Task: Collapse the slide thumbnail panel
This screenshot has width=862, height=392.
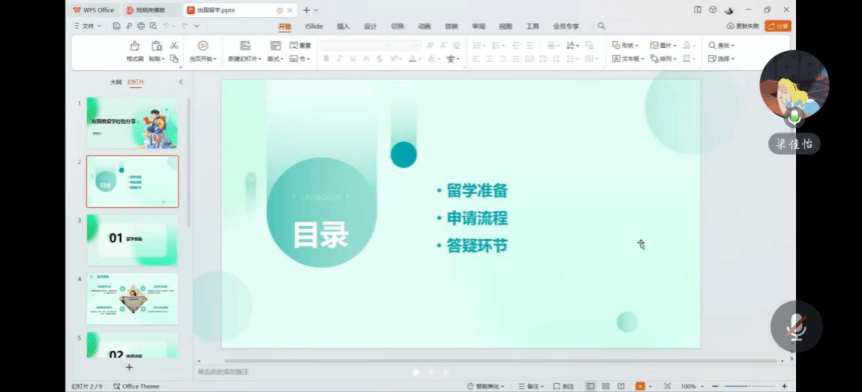Action: click(181, 82)
